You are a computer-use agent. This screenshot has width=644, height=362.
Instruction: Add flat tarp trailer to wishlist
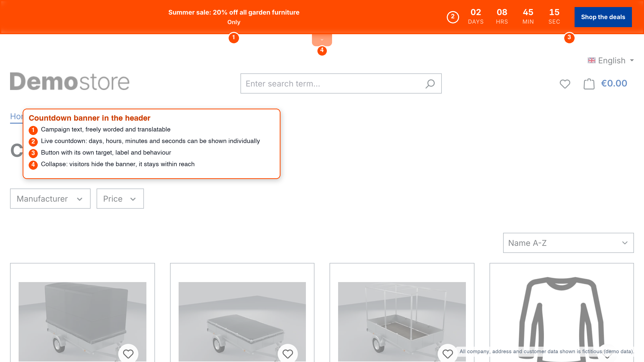coord(288,354)
